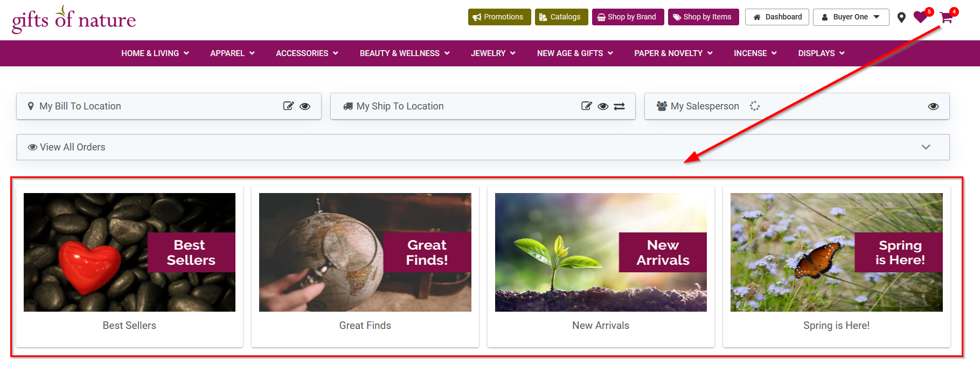This screenshot has width=980, height=378.
Task: View My Ship To Location details
Action: tap(603, 106)
